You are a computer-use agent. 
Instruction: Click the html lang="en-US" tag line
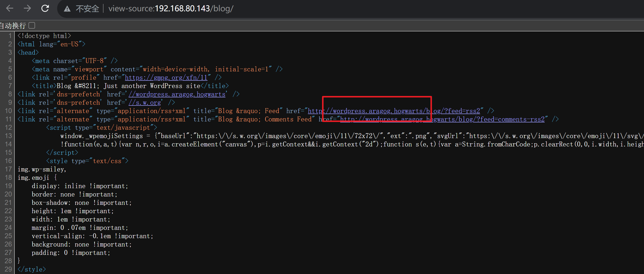point(52,44)
